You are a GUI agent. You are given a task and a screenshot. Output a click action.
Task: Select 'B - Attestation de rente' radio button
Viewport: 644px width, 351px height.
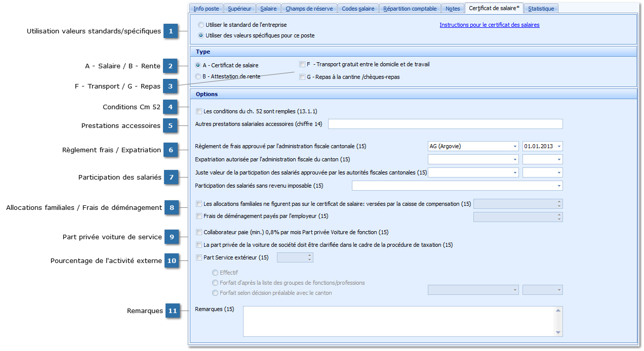pos(198,76)
